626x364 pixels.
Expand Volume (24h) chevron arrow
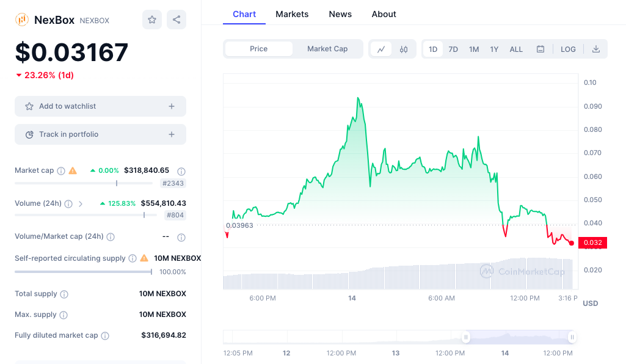pyautogui.click(x=81, y=204)
